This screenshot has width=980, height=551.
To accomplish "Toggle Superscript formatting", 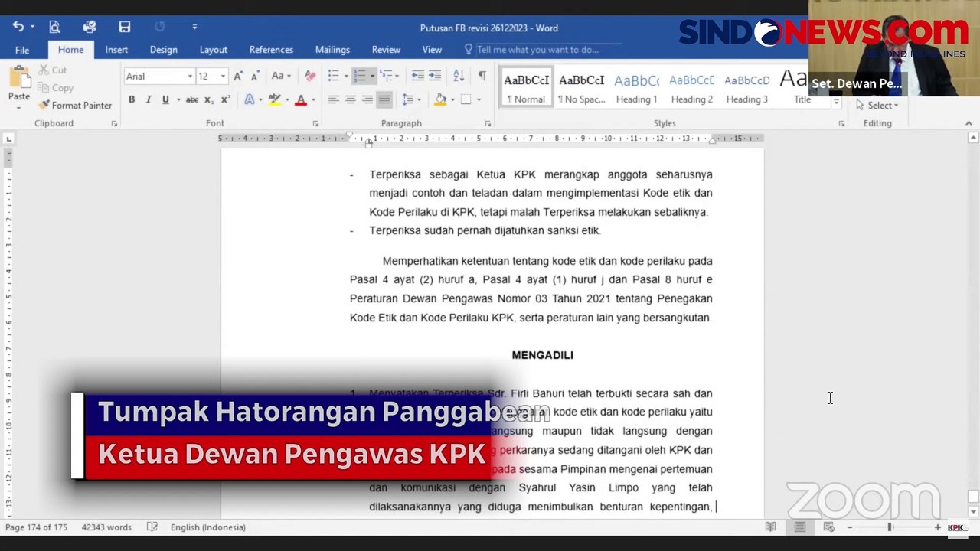I will tap(225, 99).
